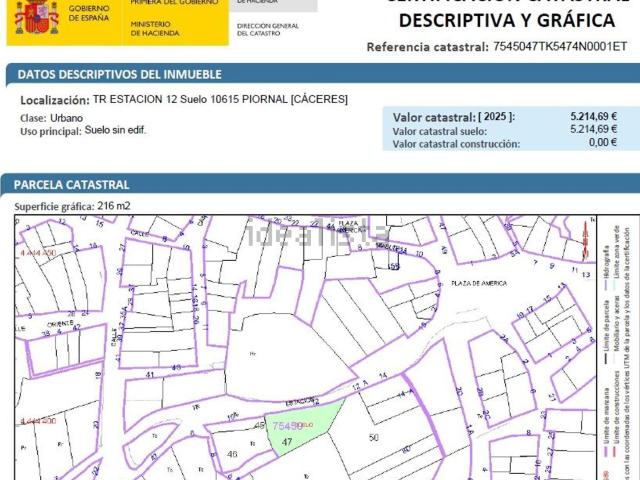The image size is (640, 480).
Task: Click the purple 75459 block label on map
Action: (287, 426)
